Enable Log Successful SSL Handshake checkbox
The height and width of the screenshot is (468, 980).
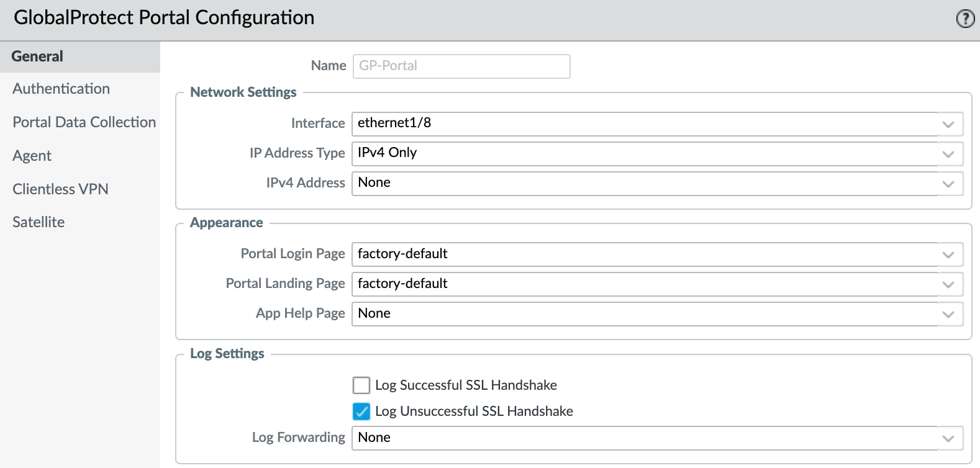361,385
